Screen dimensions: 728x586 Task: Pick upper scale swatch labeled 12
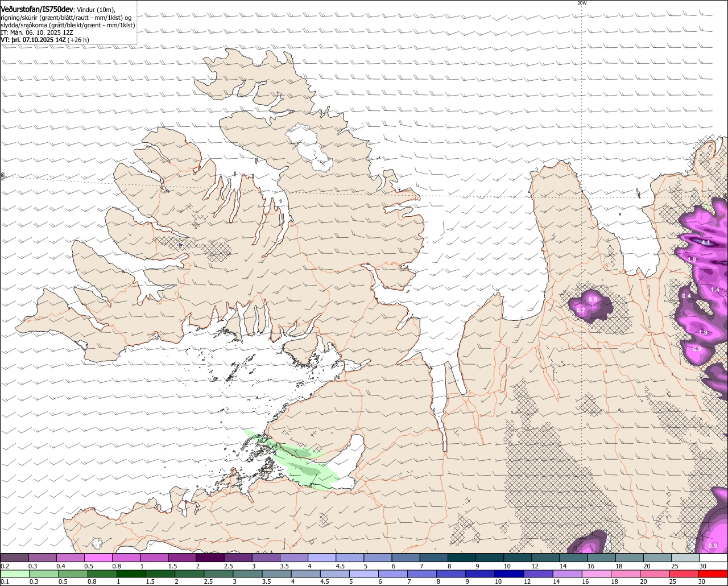click(x=545, y=558)
